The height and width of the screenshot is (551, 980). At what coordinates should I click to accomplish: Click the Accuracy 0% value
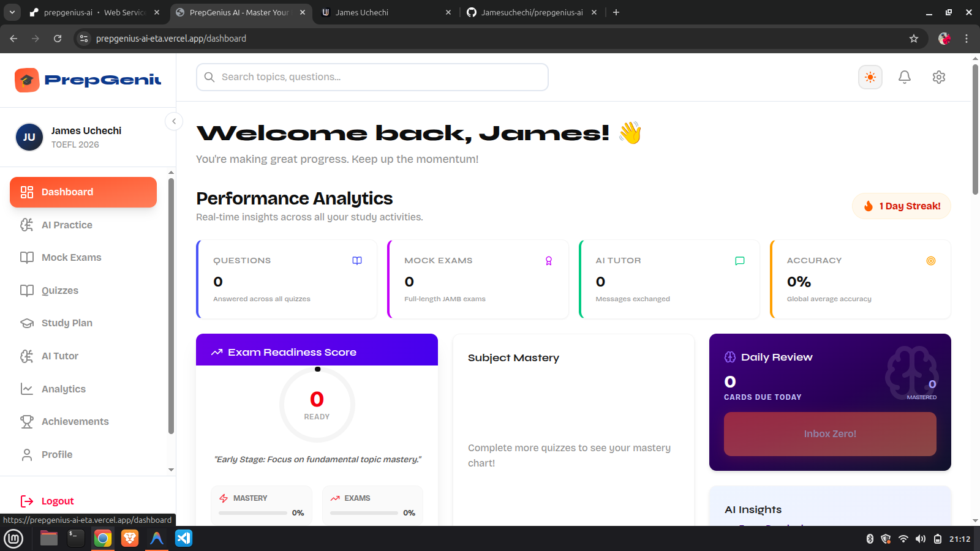(x=799, y=282)
